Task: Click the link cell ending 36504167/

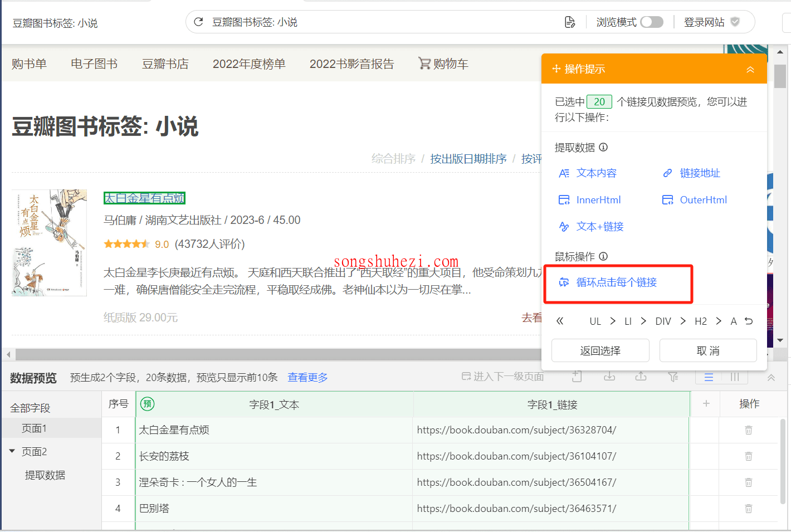Action: [x=551, y=482]
